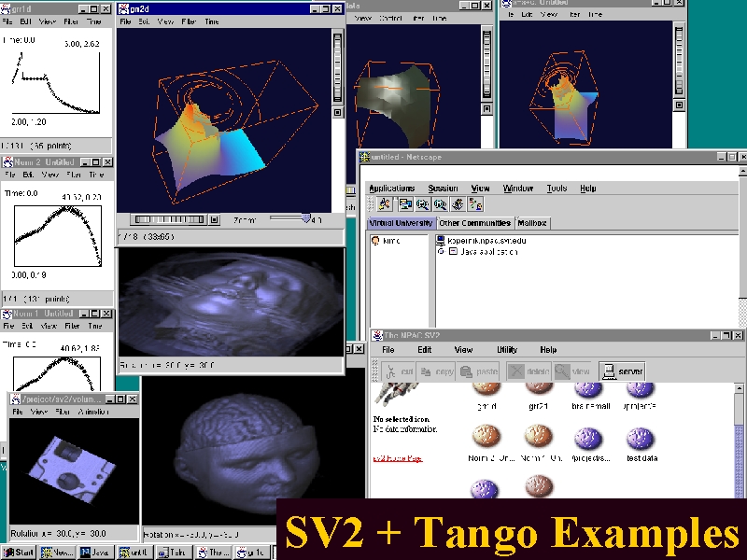This screenshot has height=560, width=747.
Task: Click the NPAC SV2 scrollbar up arrow
Action: 740,388
